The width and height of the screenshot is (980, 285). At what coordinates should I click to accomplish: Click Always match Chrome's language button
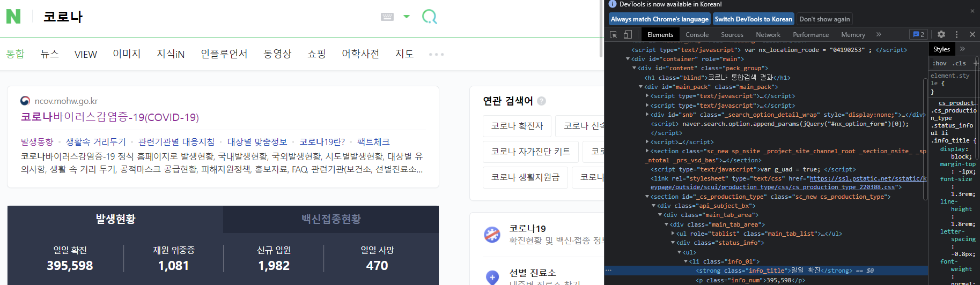660,19
